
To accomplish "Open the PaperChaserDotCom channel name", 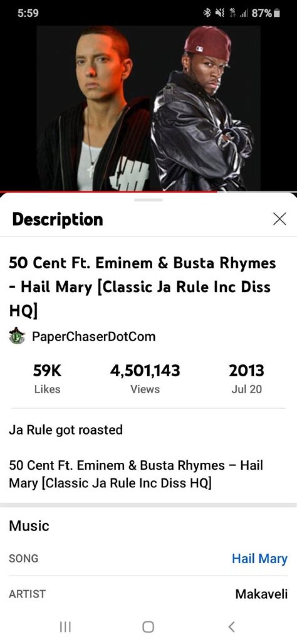I will click(94, 336).
